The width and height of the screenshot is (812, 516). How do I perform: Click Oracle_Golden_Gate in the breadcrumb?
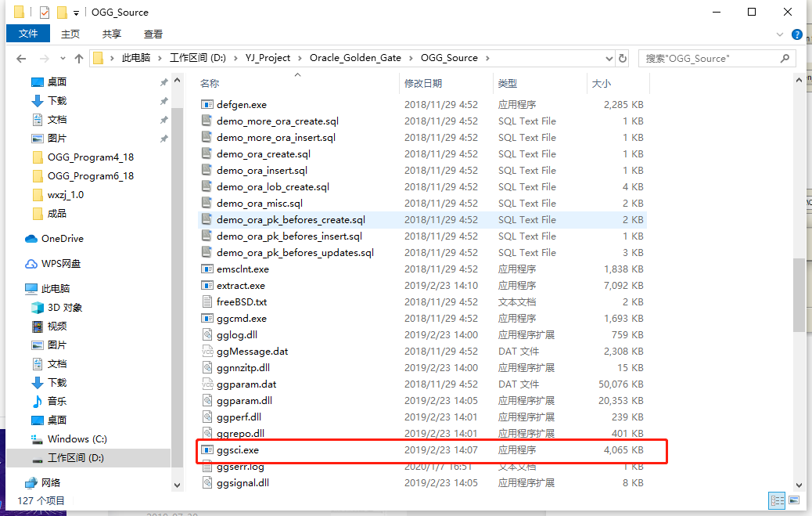(355, 58)
